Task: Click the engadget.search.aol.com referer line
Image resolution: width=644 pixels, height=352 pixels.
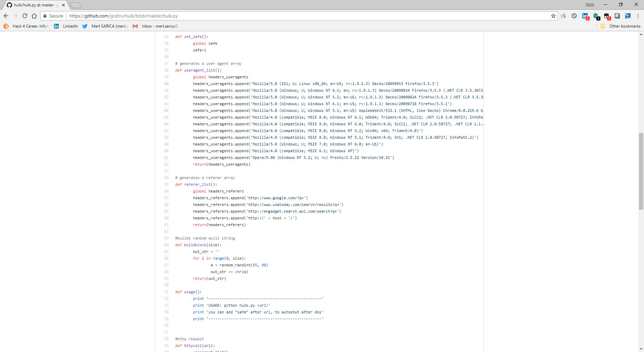Action: tap(267, 211)
